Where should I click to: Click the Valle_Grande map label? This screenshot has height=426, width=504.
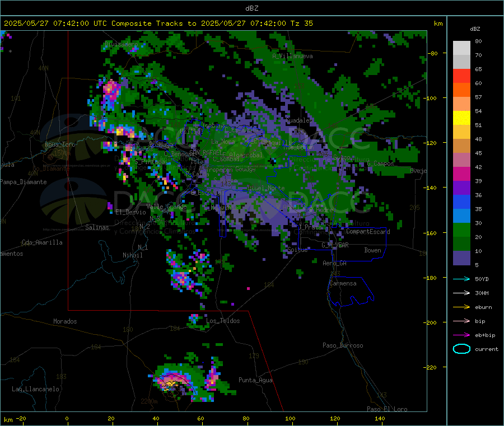[166, 207]
